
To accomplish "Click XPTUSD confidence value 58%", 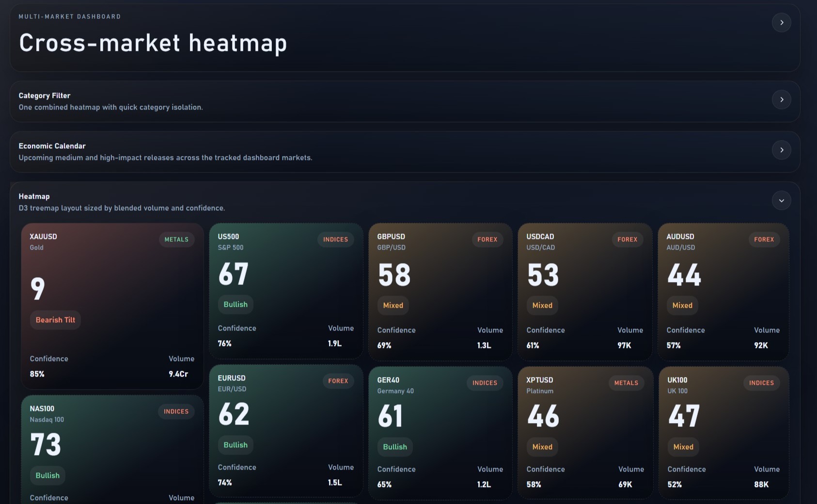I will click(534, 484).
